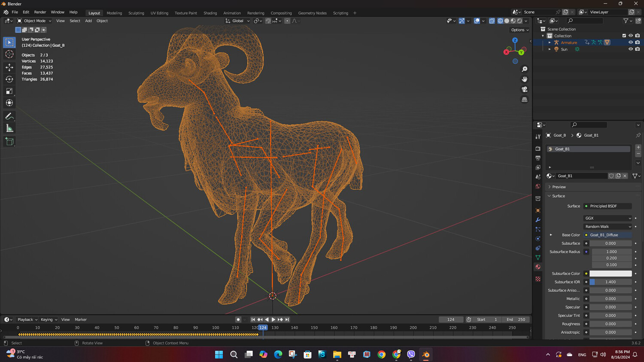Open the Material properties tab
This screenshot has width=644, height=362.
click(538, 267)
